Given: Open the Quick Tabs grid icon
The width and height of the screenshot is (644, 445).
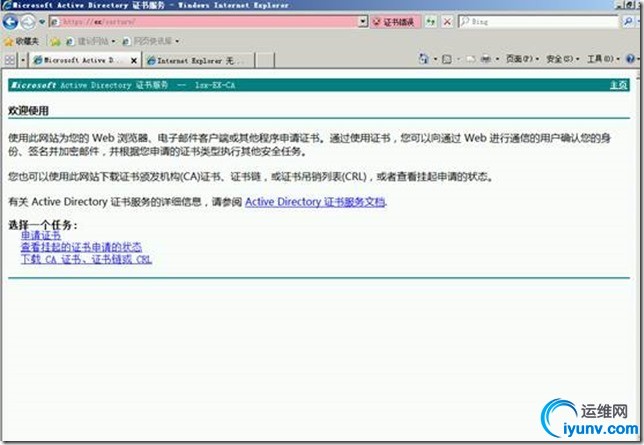Looking at the screenshot, I should [9, 60].
